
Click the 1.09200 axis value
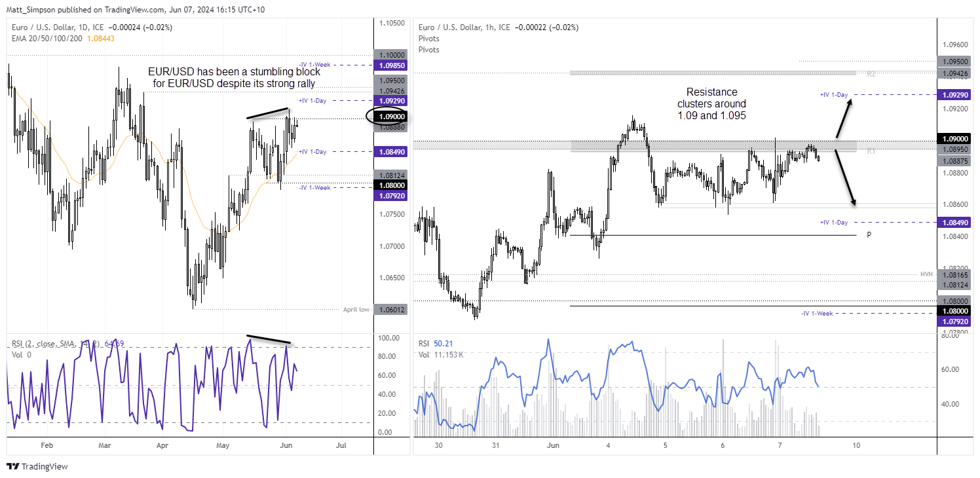pyautogui.click(x=956, y=109)
